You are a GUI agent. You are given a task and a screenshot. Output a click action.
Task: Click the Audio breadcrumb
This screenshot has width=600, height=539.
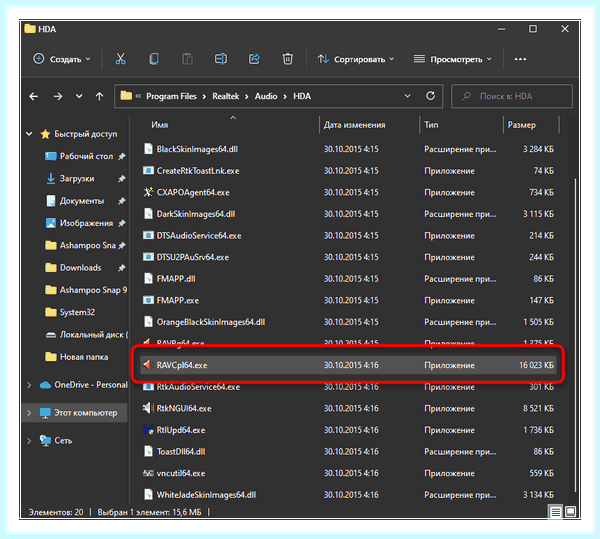point(266,96)
